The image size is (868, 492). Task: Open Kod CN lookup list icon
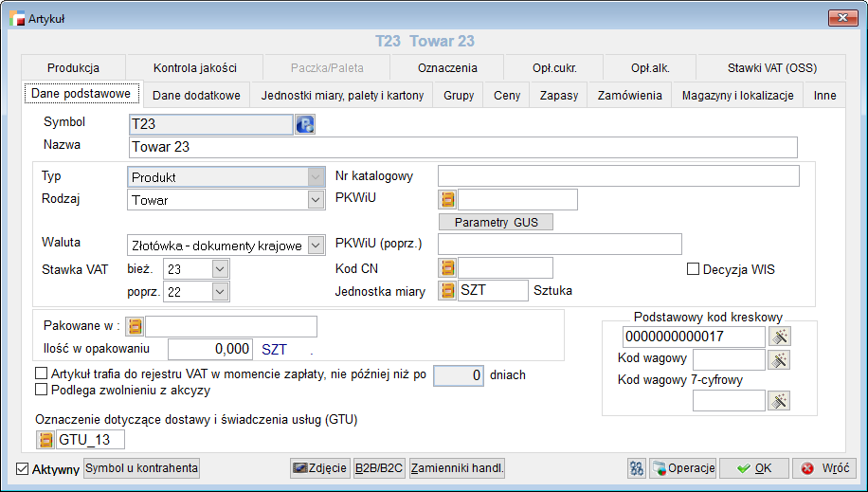point(447,268)
